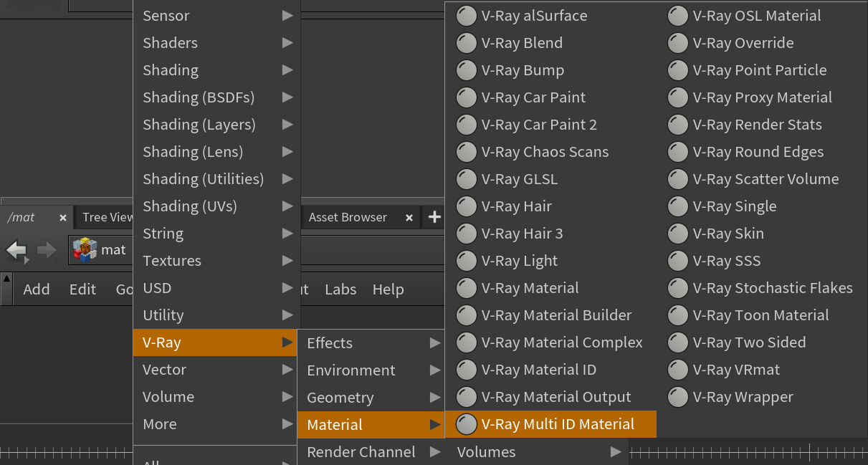Click the V-Ray Bump material icon
This screenshot has width=868, height=465.
pyautogui.click(x=467, y=70)
